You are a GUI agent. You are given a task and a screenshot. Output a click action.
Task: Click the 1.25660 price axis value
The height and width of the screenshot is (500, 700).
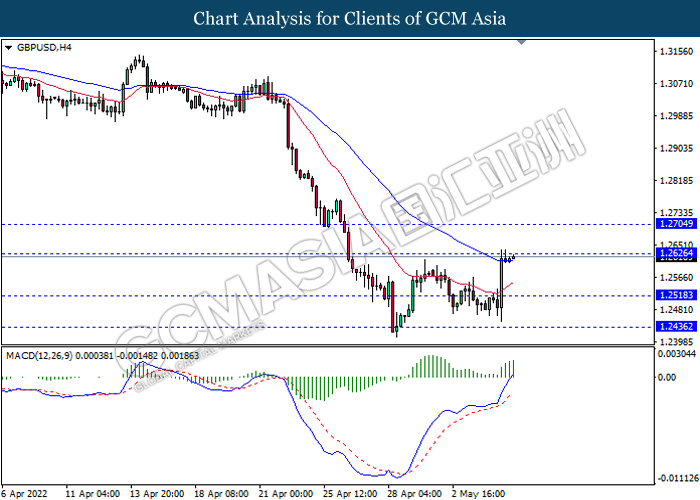coord(676,278)
